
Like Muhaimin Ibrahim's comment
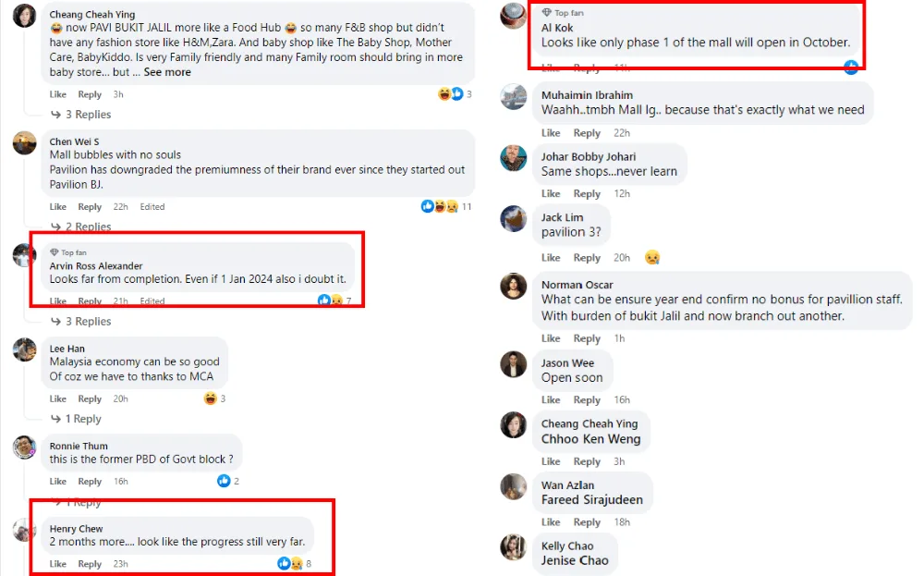click(x=551, y=133)
